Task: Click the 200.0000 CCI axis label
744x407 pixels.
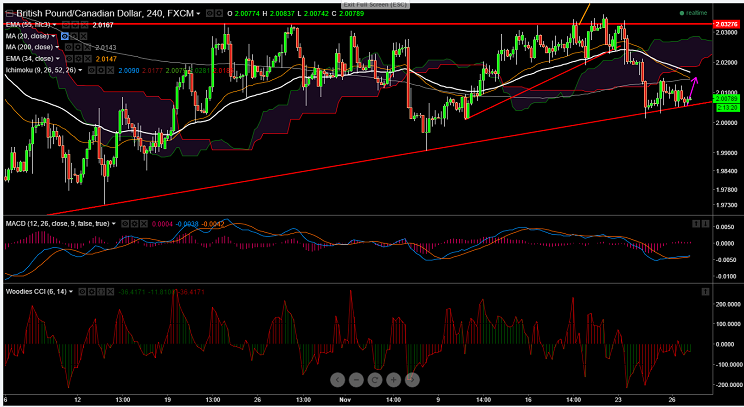Action: click(x=726, y=305)
